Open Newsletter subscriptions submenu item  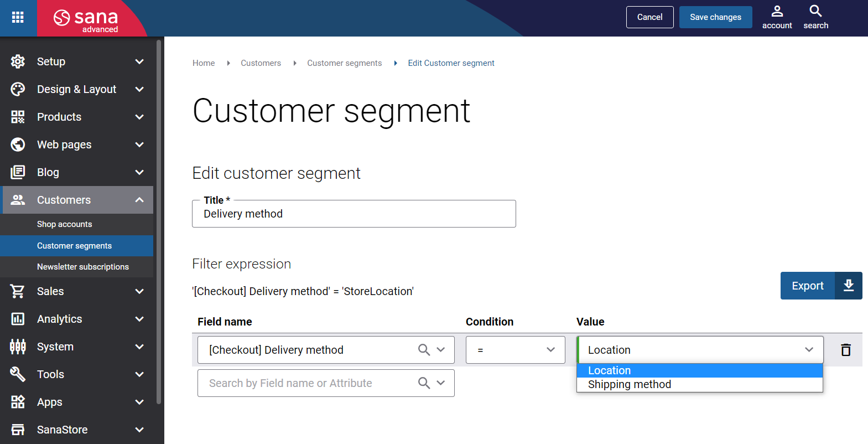click(77, 267)
